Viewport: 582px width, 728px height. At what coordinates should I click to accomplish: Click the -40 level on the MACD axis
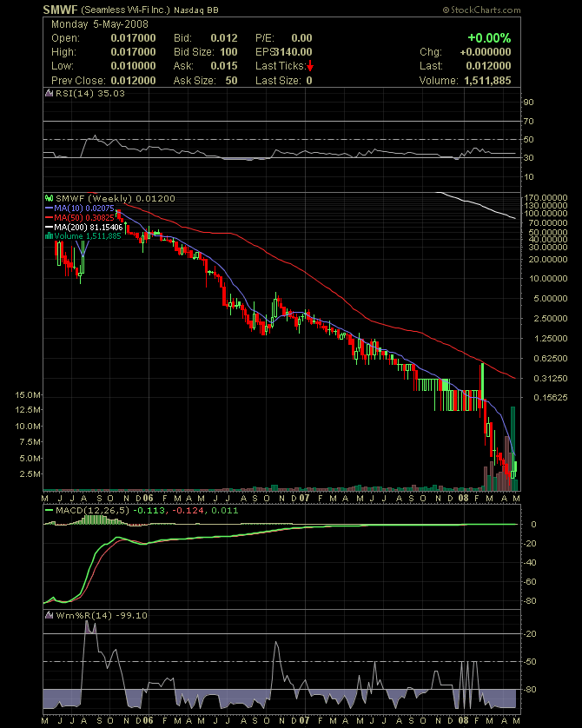531,563
